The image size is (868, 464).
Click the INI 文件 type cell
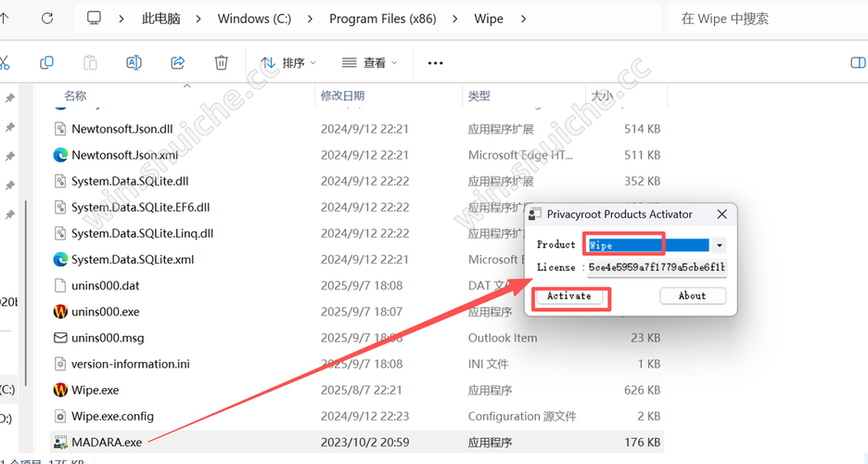pos(488,365)
